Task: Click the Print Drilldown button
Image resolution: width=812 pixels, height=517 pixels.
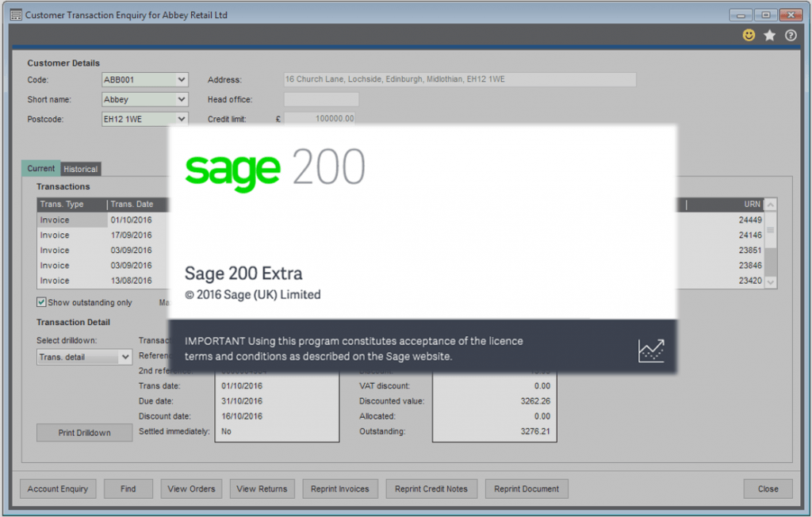Action: pyautogui.click(x=84, y=433)
